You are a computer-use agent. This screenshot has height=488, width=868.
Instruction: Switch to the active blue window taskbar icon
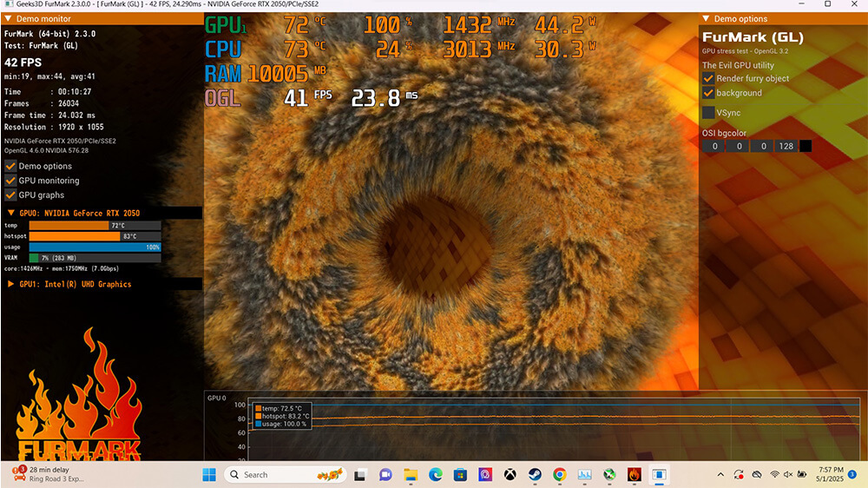click(659, 475)
